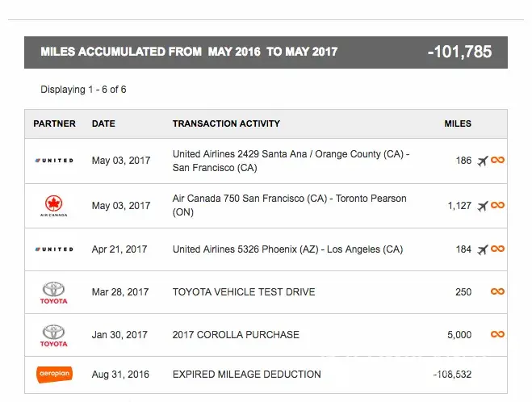Click the orange infinity icon beside 250 miles
The image size is (532, 402).
[x=497, y=292]
